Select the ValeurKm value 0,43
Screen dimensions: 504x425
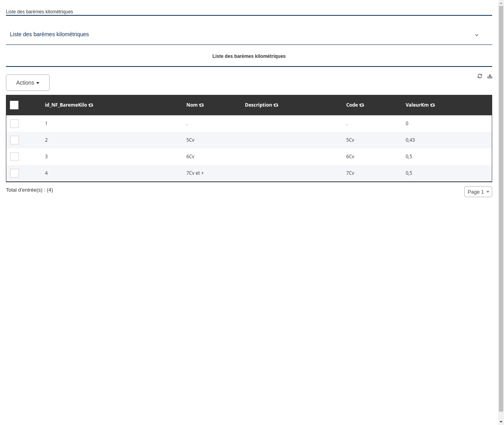[x=410, y=140]
